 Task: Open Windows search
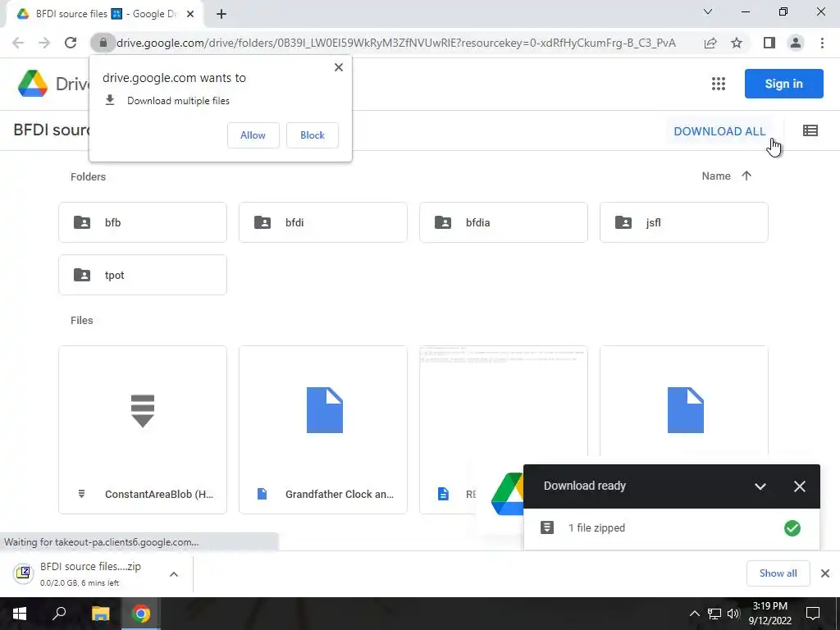point(59,614)
